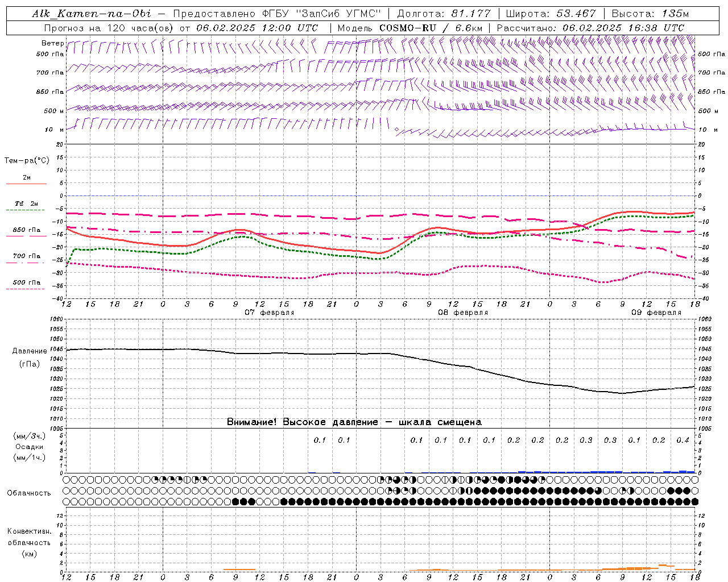
Task: Select the (гПа) unit under Давление
Action: pos(29,364)
